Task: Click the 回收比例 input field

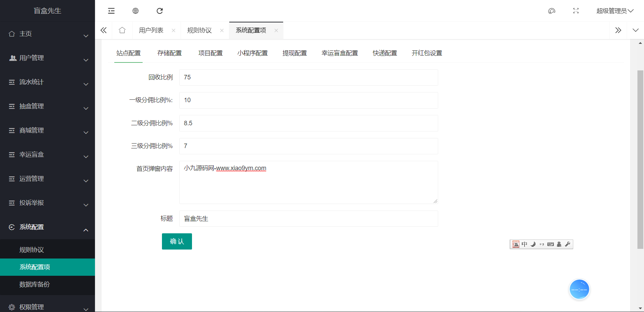Action: (309, 77)
